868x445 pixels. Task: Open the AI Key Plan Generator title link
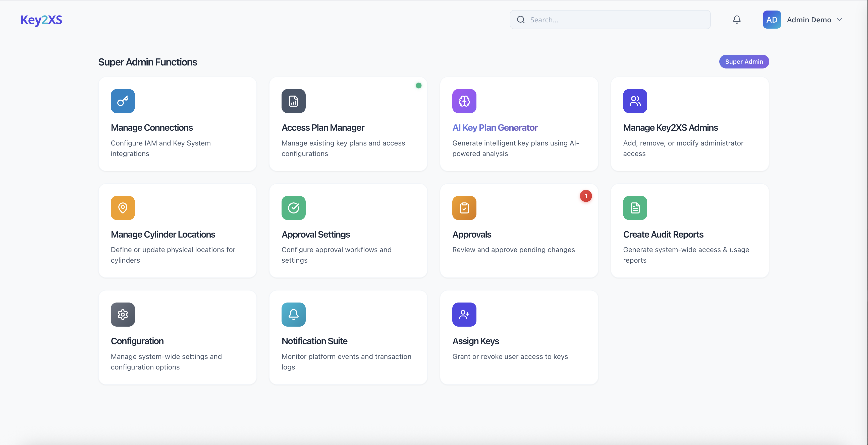[x=495, y=128]
